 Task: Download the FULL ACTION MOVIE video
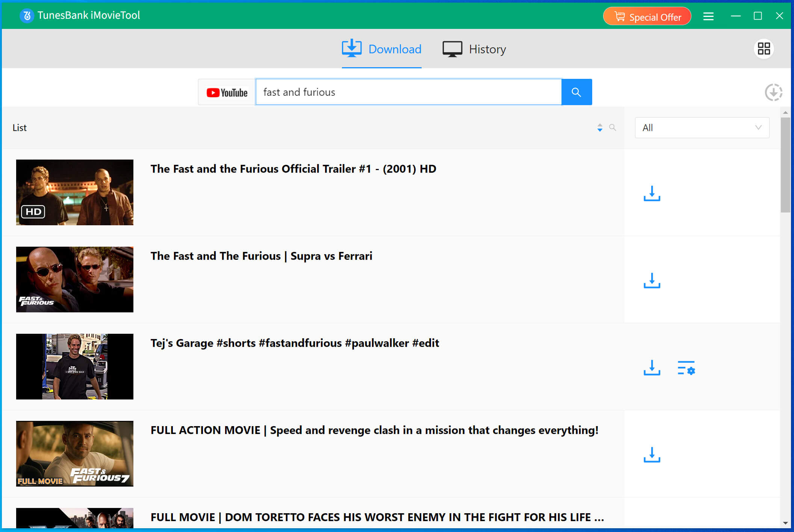tap(652, 455)
